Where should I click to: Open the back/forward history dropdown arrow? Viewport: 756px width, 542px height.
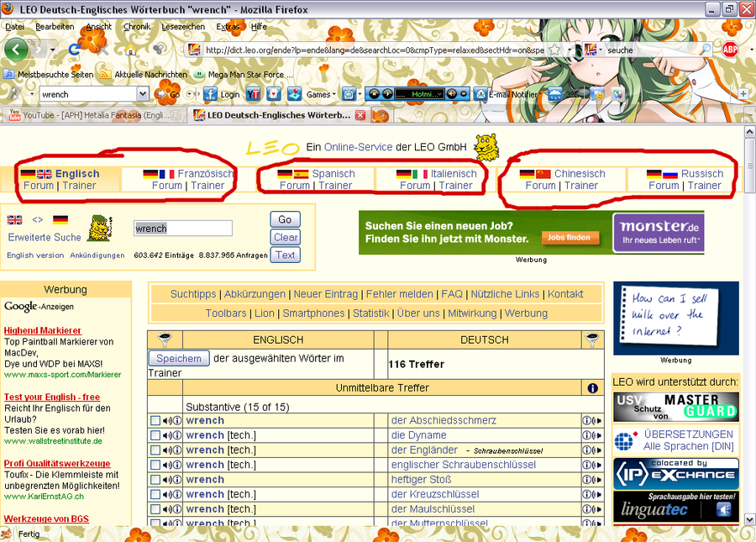(53, 50)
